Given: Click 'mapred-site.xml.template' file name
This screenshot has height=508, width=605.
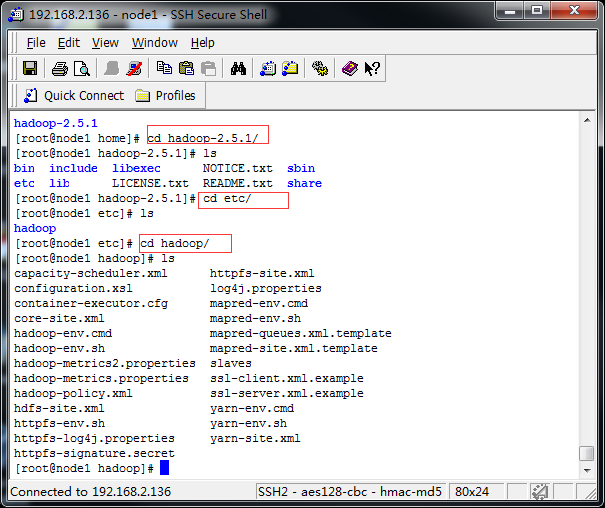Looking at the screenshot, I should [294, 348].
